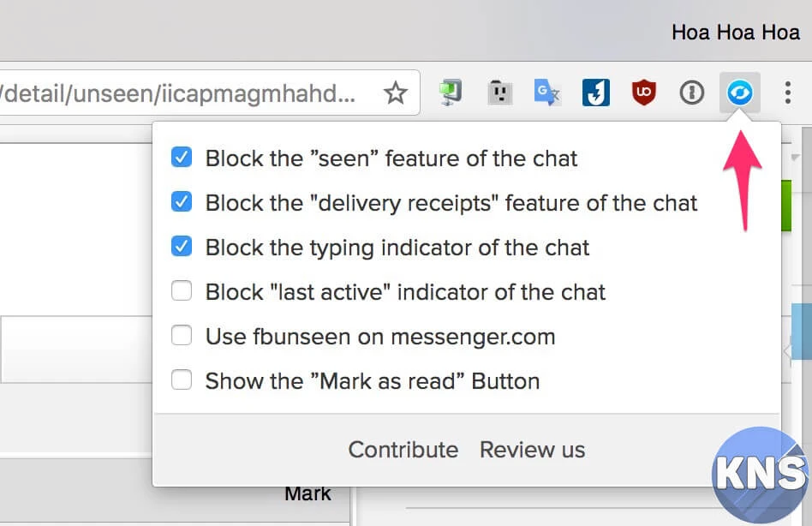Open the green network monitor extension
Image resolution: width=812 pixels, height=526 pixels.
click(x=450, y=93)
